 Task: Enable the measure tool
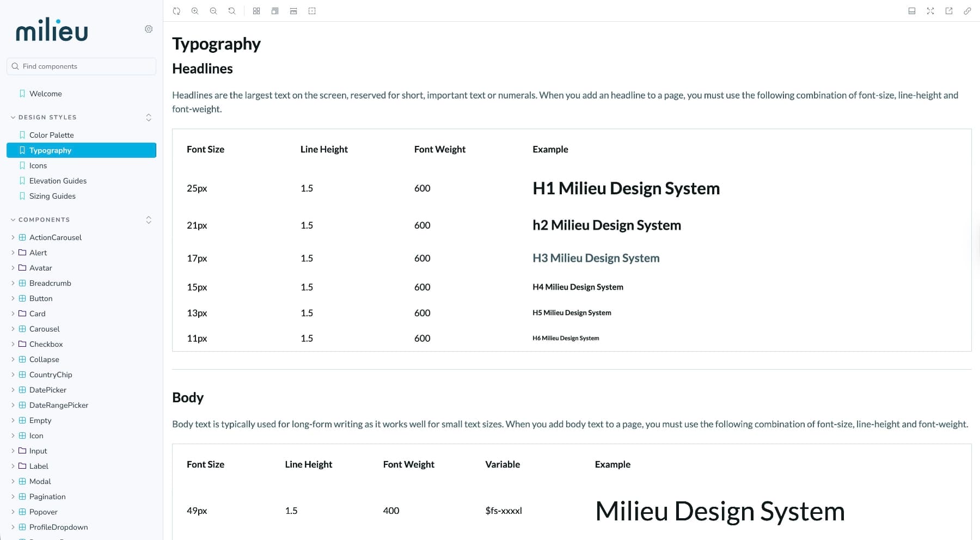point(293,10)
